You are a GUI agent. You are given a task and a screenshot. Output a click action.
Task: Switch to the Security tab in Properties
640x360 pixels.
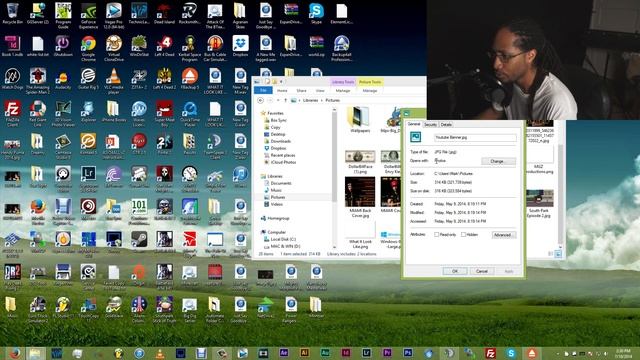(431, 124)
